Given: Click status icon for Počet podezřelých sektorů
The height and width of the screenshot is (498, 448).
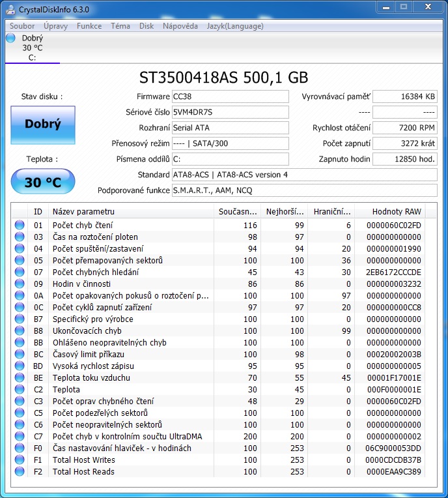Looking at the screenshot, I should (20, 413).
